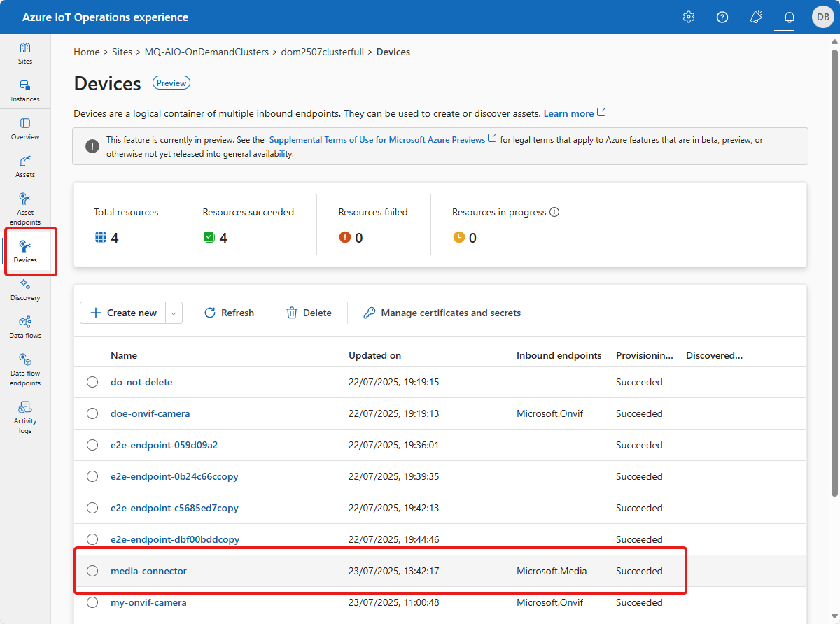Click the Resources in progress info icon
This screenshot has width=840, height=624.
[554, 212]
